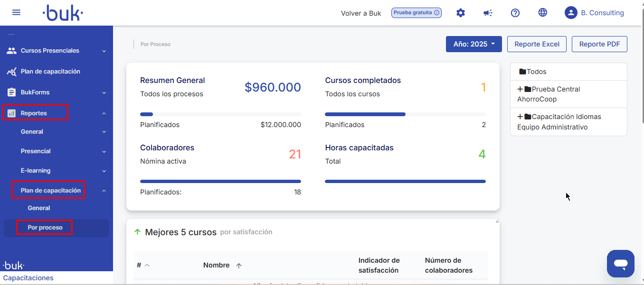The width and height of the screenshot is (644, 285).
Task: Select General under Plan de capacitación
Action: [39, 208]
